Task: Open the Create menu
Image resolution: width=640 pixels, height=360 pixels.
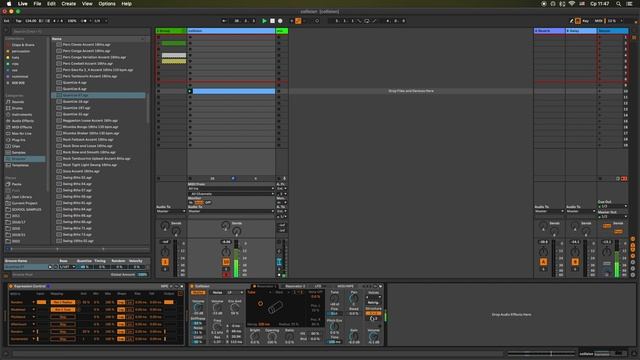Action: (69, 4)
